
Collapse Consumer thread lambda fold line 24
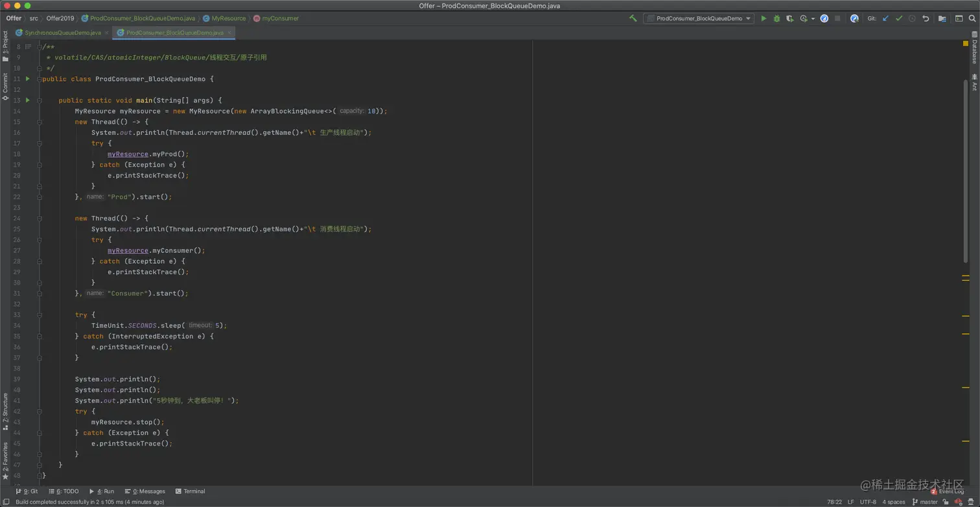[40, 218]
